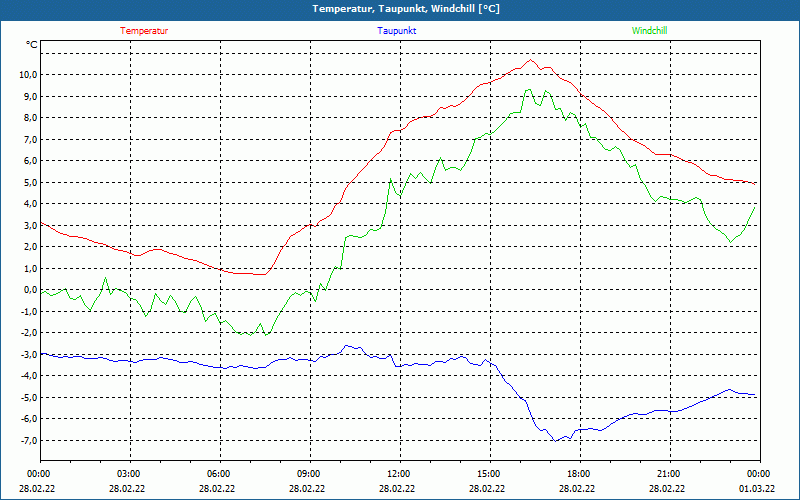The height and width of the screenshot is (500, 800).
Task: Click the 4,0 y-axis value
Action: [31, 204]
